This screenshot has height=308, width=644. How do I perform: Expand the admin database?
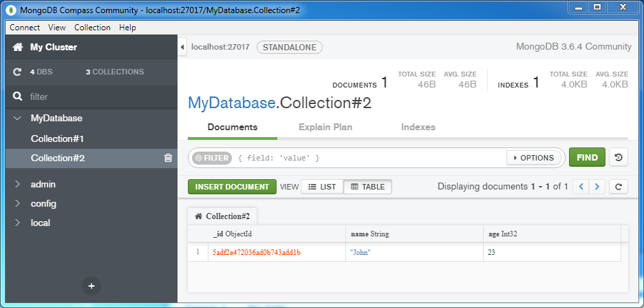pyautogui.click(x=17, y=184)
